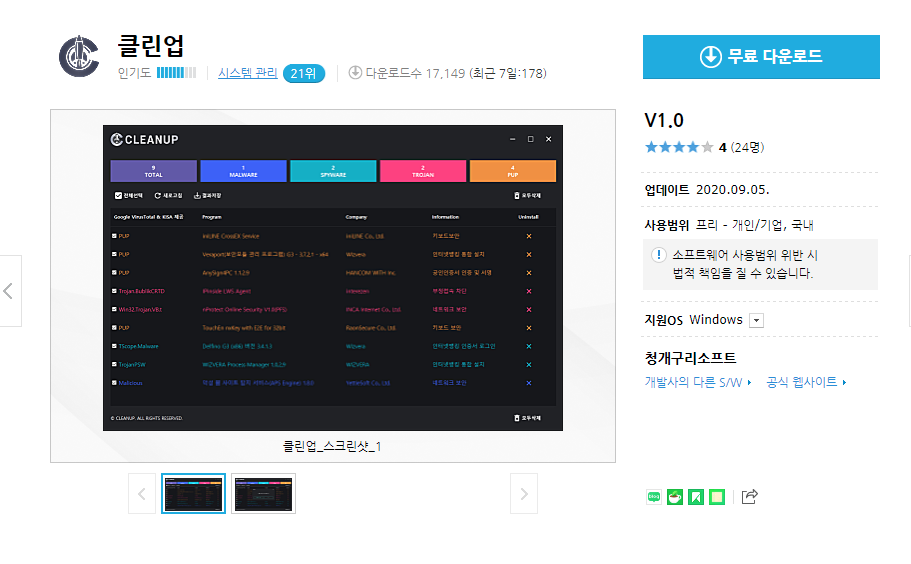
Task: Click the exclamation info icon in usage notice
Action: click(x=658, y=255)
